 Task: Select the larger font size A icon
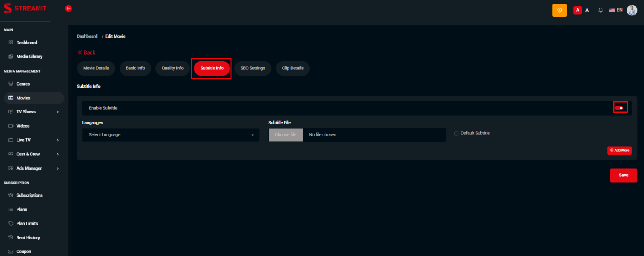coord(577,10)
